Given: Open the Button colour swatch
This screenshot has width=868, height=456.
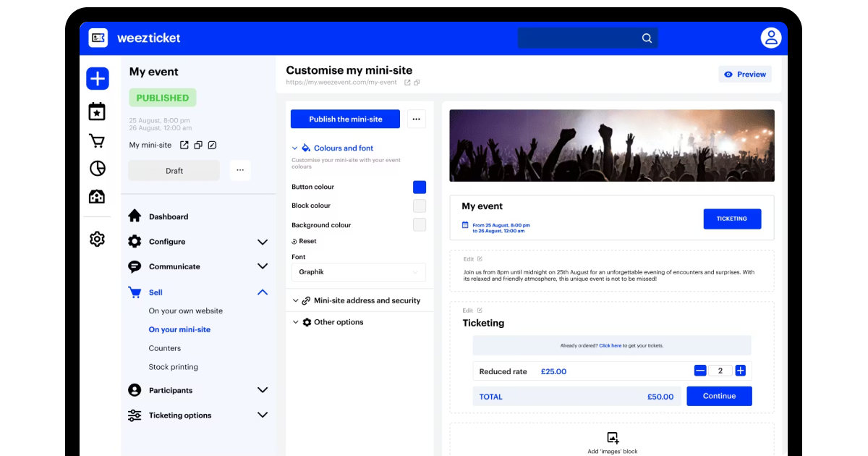Looking at the screenshot, I should (x=420, y=187).
